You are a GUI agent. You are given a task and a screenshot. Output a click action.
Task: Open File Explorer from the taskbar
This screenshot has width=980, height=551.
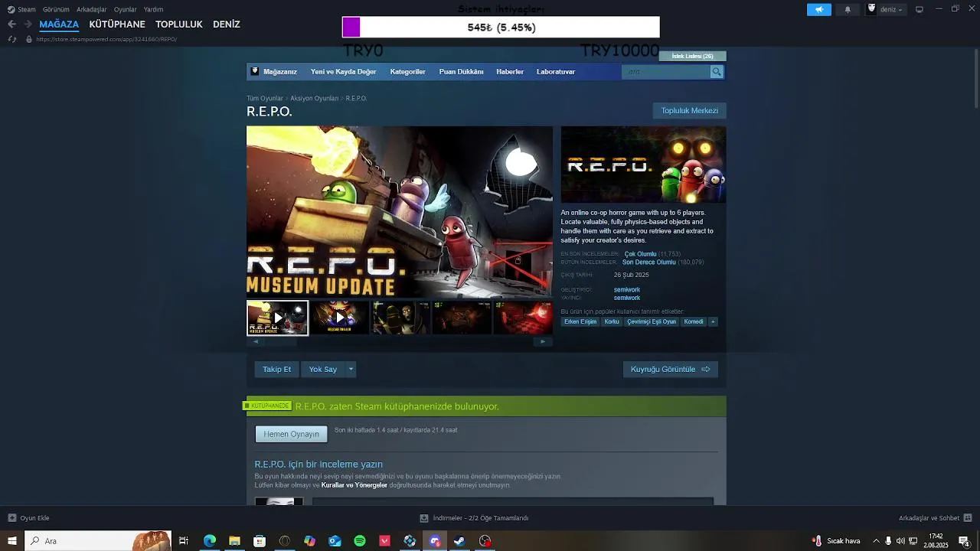pos(234,541)
